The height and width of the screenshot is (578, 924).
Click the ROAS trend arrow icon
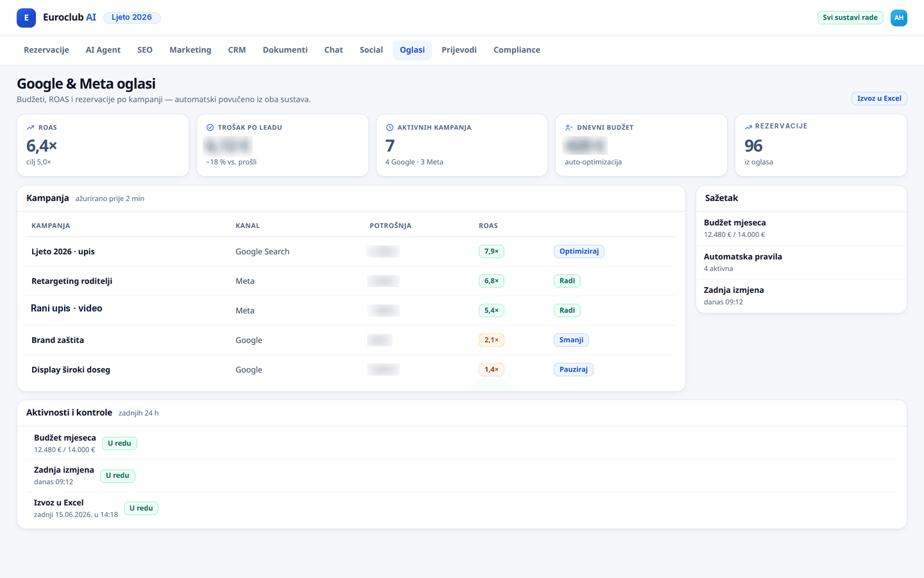[30, 128]
